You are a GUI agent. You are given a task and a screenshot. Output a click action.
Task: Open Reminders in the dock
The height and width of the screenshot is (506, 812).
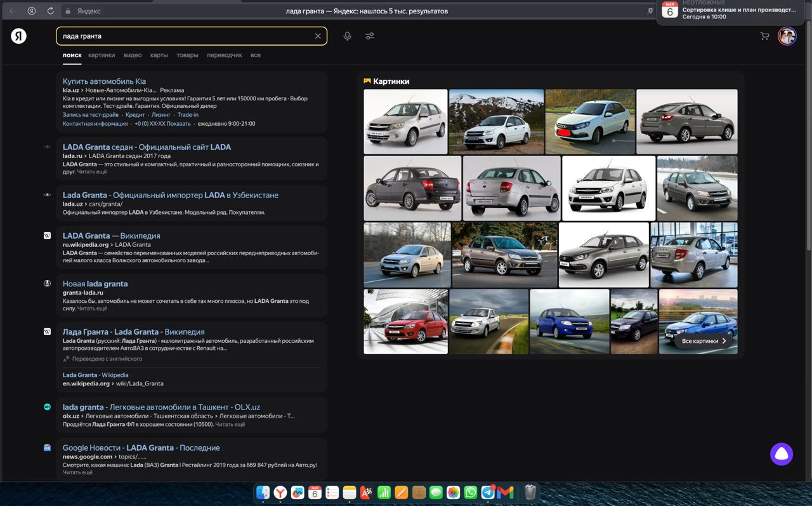click(x=332, y=492)
